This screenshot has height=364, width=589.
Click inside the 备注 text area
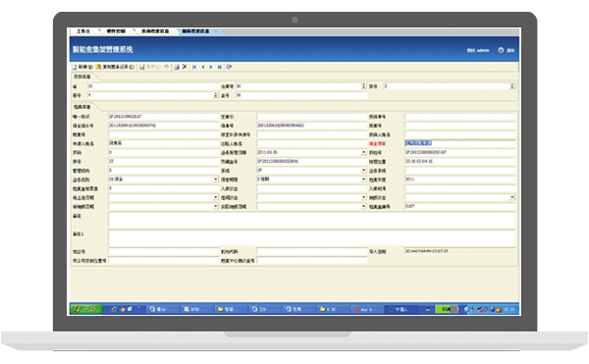coord(312,220)
